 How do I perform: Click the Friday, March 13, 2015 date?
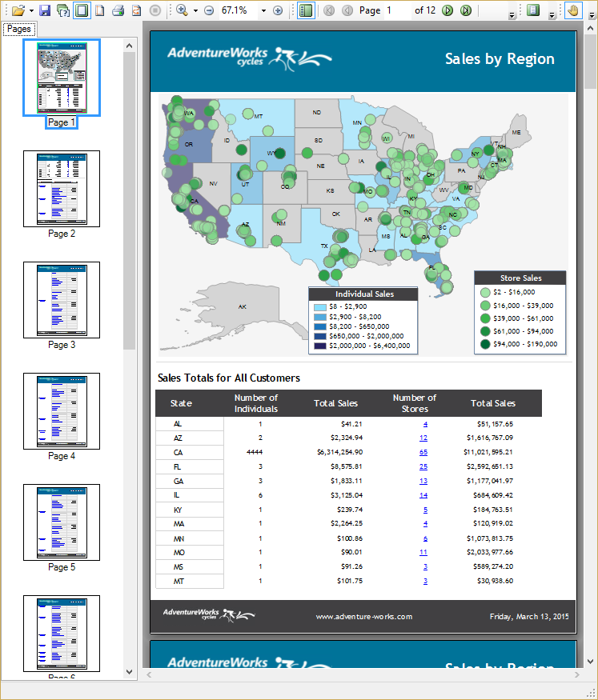click(529, 617)
